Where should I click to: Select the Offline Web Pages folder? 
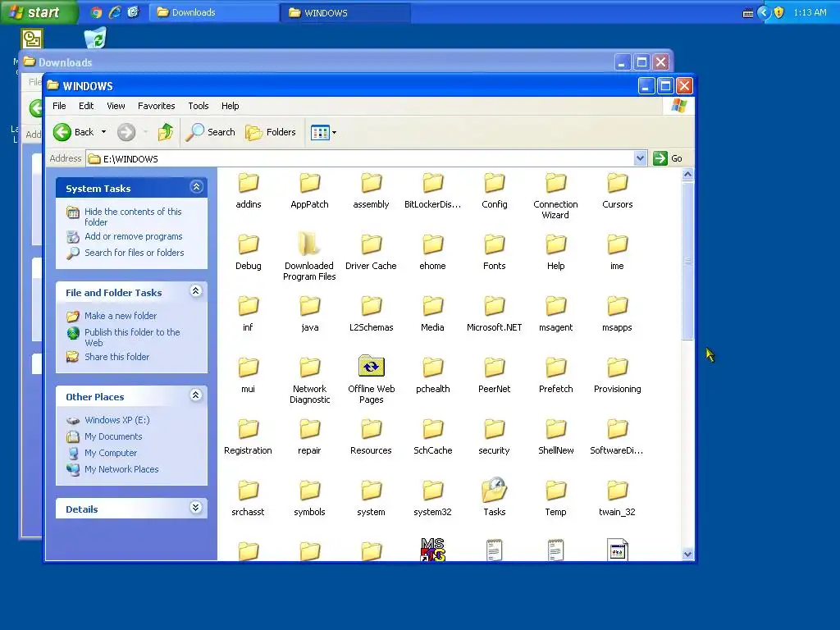(371, 379)
